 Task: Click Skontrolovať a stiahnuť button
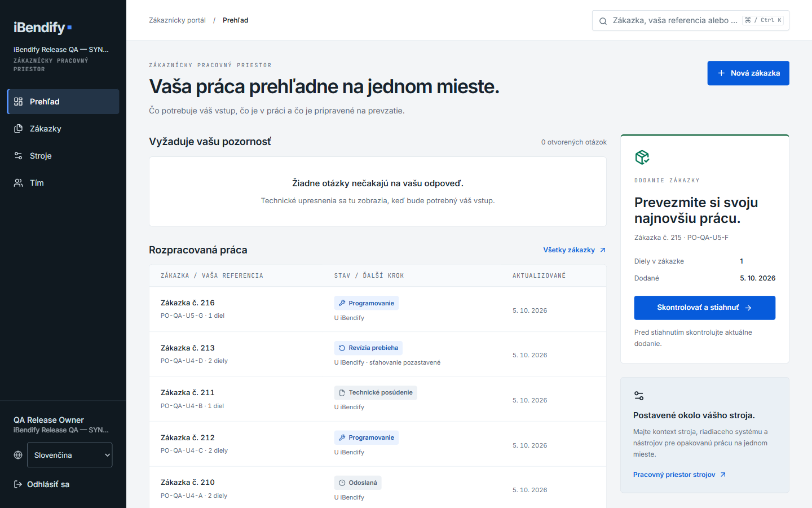click(x=705, y=308)
